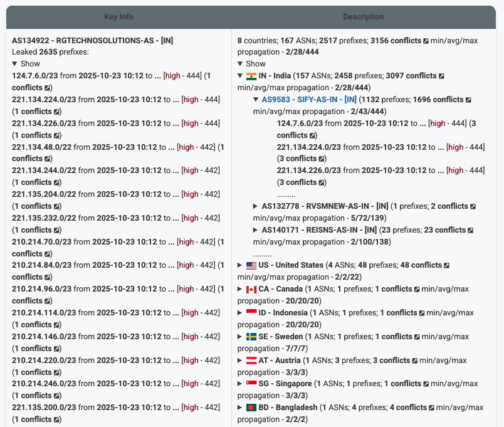Open conflicts icon for 210.214.220.0/23
This screenshot has width=504, height=427.
56,372
